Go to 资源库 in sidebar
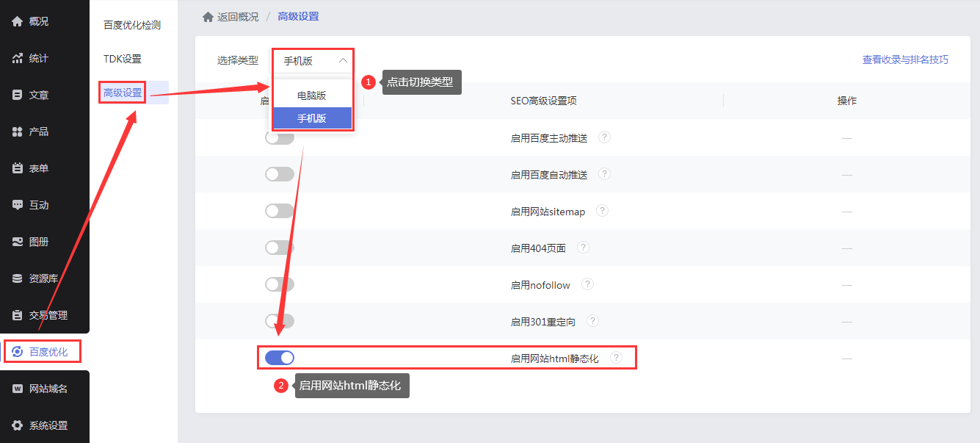The width and height of the screenshot is (980, 443). coord(45,278)
